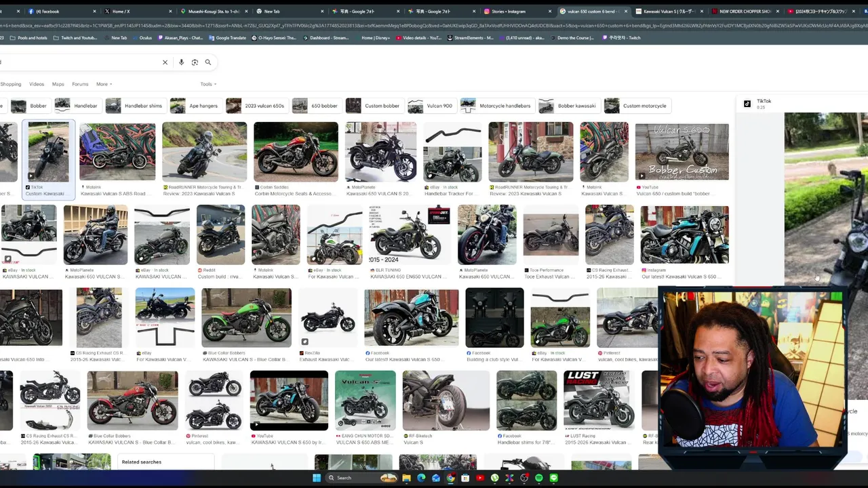Filter images by Ape hangers chip
Screen dimensions: 868x488
195,106
